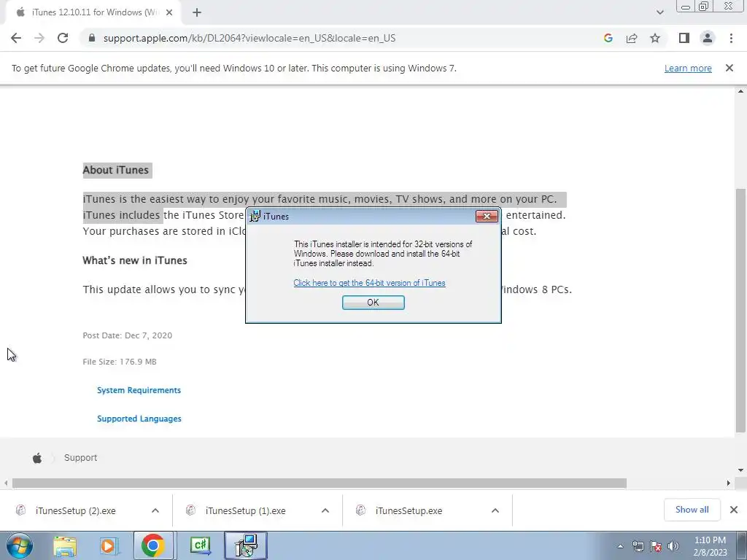The width and height of the screenshot is (747, 560).
Task: Close the iTunes 12.10.11 tab
Action: click(169, 12)
